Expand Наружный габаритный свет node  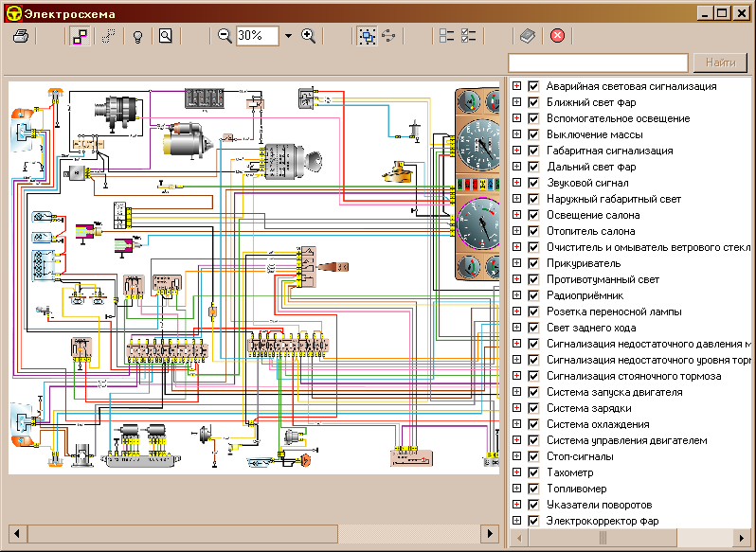(516, 199)
